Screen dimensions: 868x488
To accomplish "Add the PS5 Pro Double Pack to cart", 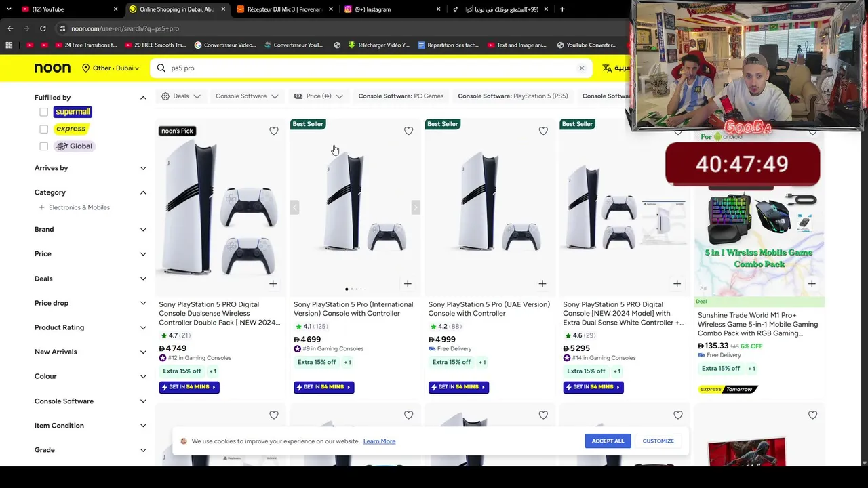I will pos(273,284).
